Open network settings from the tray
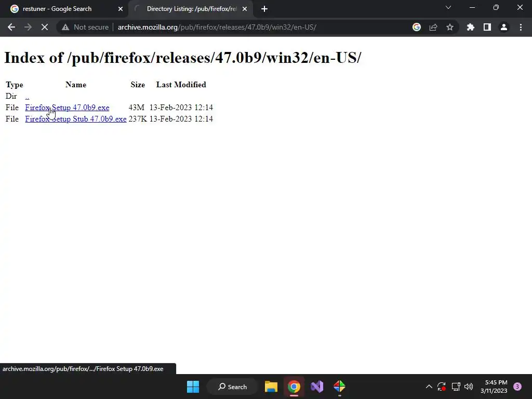The height and width of the screenshot is (399, 532). 456,387
